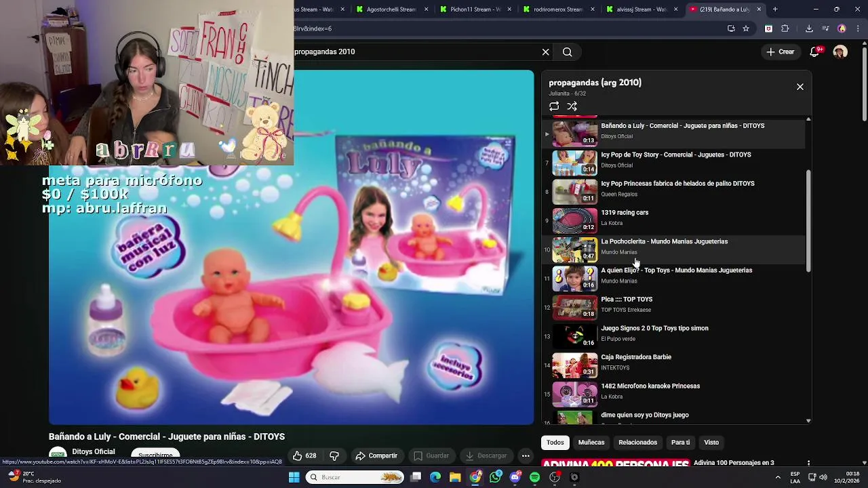Select the Relacionados filter chip
The image size is (868, 488).
(637, 443)
